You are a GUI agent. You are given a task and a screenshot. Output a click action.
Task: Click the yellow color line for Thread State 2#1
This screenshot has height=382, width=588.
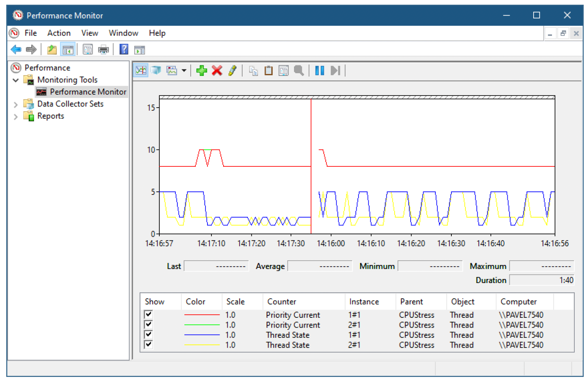[x=202, y=345]
